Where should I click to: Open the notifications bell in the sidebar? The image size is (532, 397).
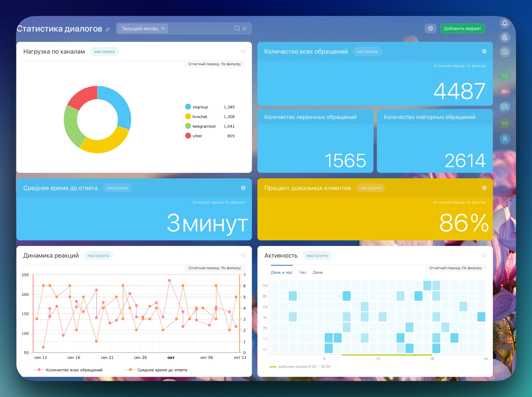[505, 23]
